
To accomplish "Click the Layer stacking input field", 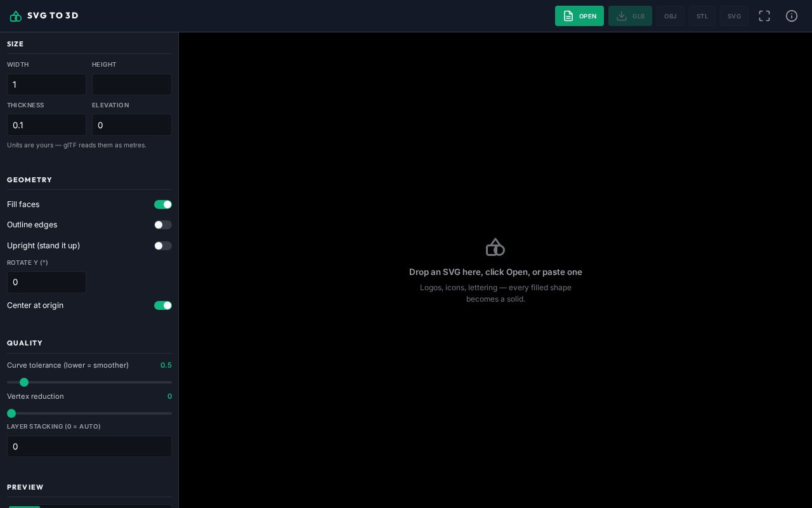I will click(89, 446).
